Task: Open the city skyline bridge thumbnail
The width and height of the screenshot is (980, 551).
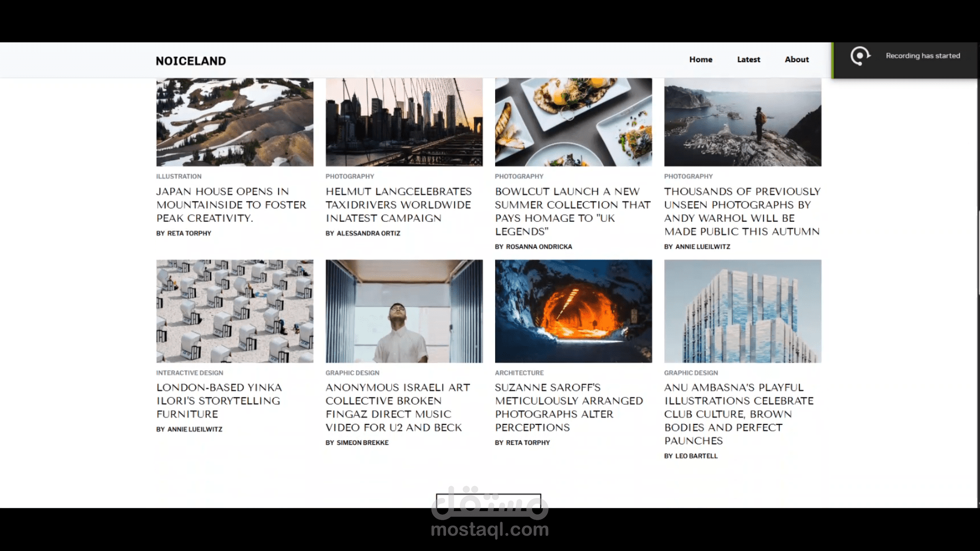Action: point(404,122)
